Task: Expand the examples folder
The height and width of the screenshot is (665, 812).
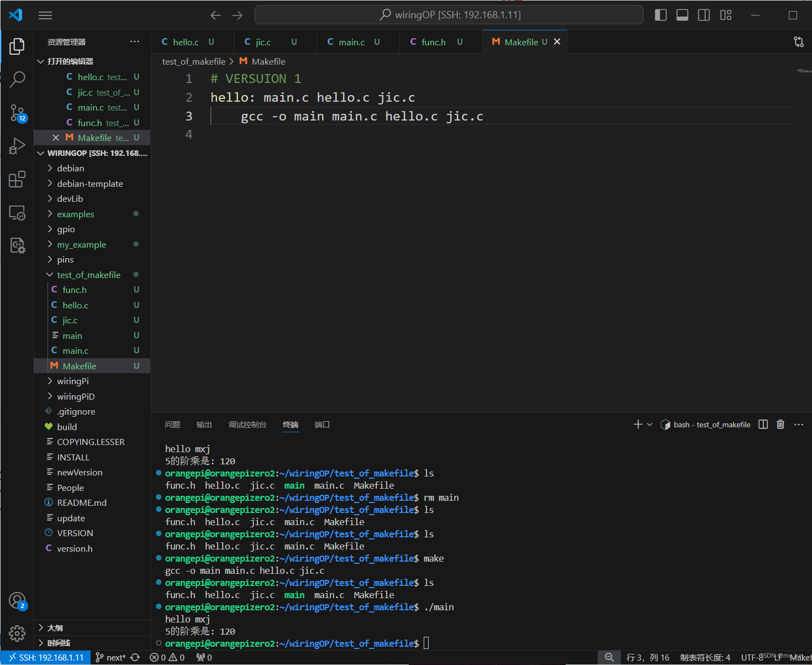Action: click(92, 214)
